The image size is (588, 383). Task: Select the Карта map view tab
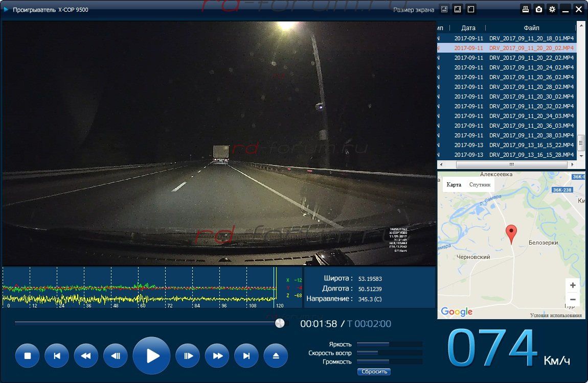pos(454,184)
